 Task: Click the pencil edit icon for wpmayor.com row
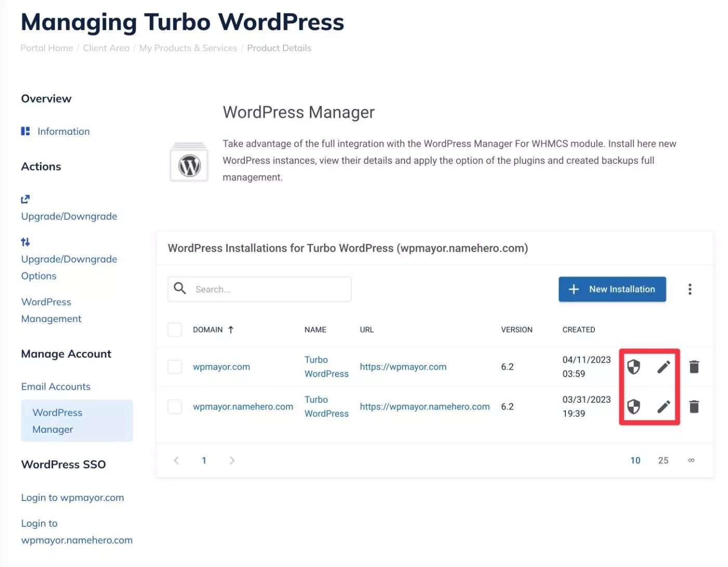664,367
